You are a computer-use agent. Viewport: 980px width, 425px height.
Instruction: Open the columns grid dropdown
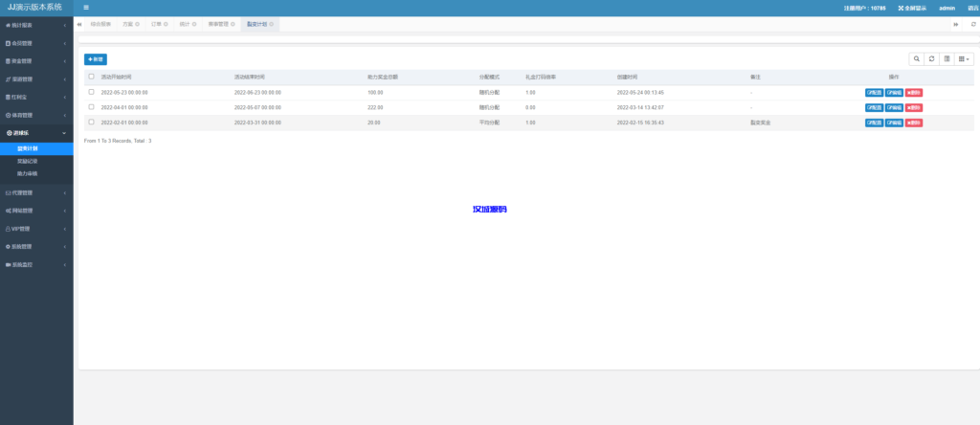tap(964, 58)
